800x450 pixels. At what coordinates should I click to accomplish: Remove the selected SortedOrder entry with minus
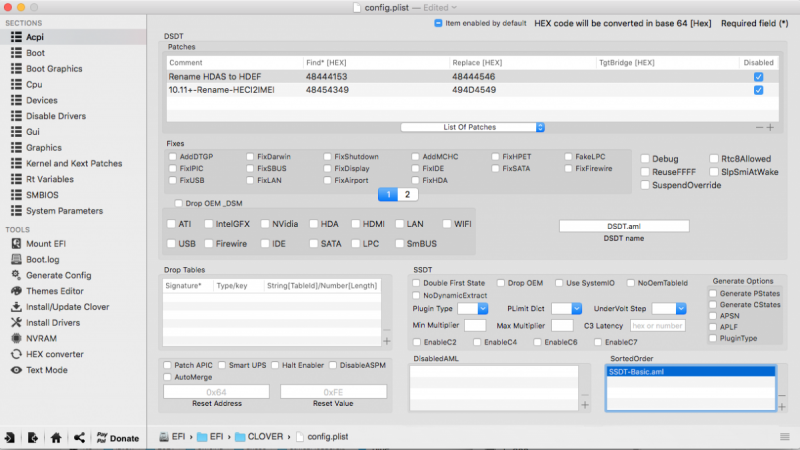[782, 395]
